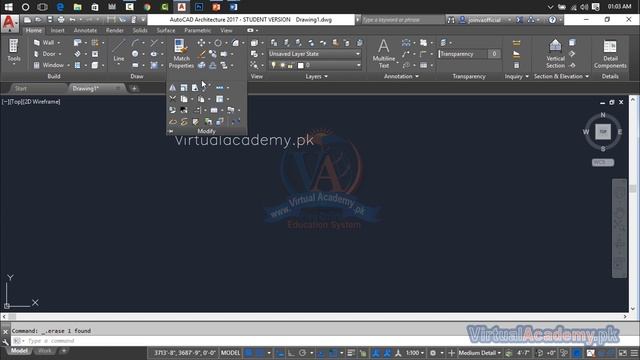Open the AutoCAD application menu logo
640x360 pixels.
(9, 23)
